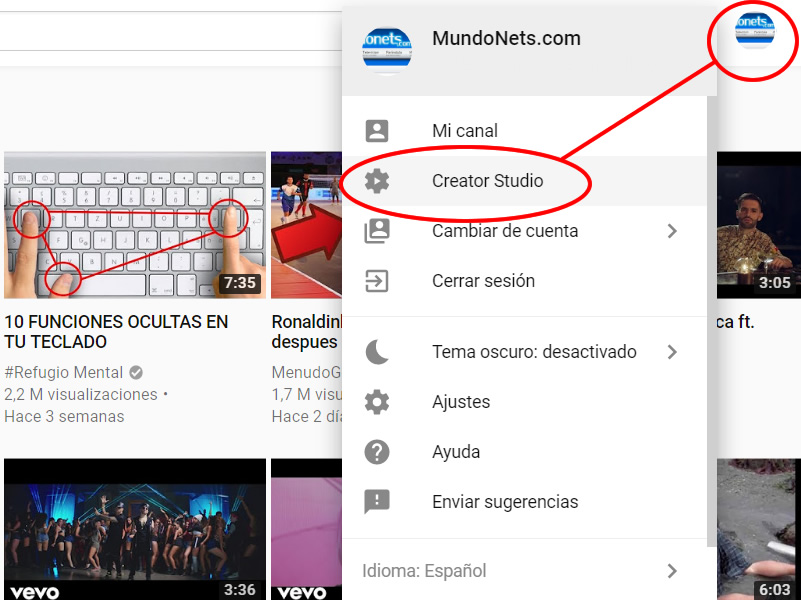
Task: Click the MundoNets.com account name
Action: click(506, 38)
